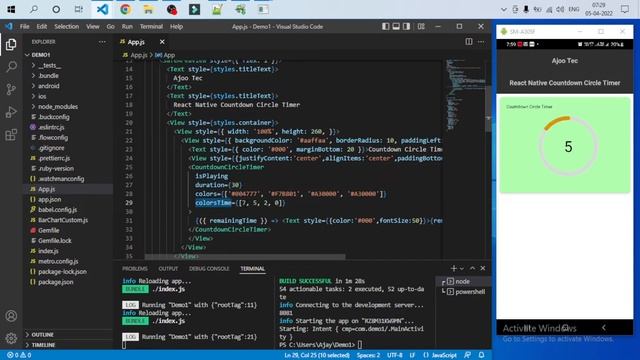640x360 pixels.
Task: Toggle primary side bar layout icon
Action: click(x=385, y=27)
